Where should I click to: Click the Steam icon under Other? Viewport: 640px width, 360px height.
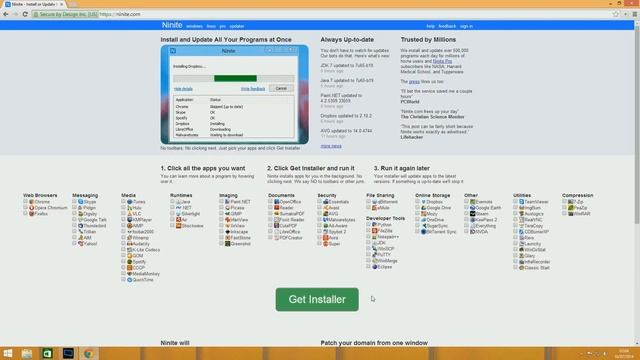pyautogui.click(x=472, y=213)
